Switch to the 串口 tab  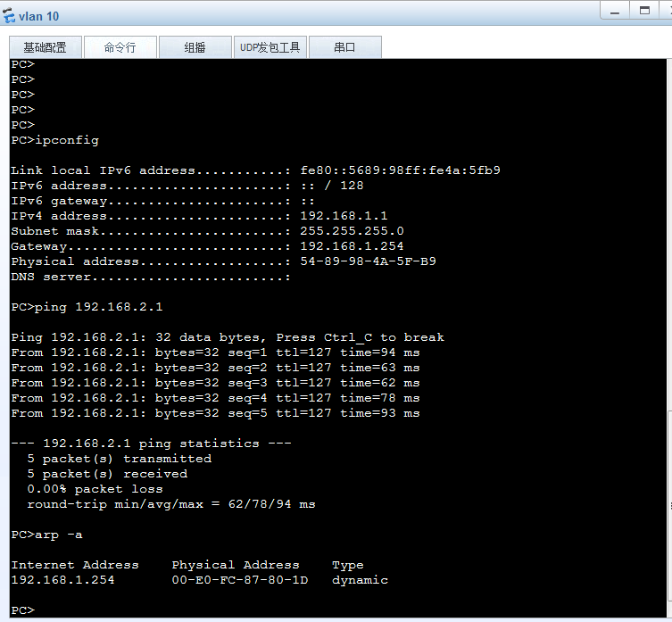click(345, 47)
